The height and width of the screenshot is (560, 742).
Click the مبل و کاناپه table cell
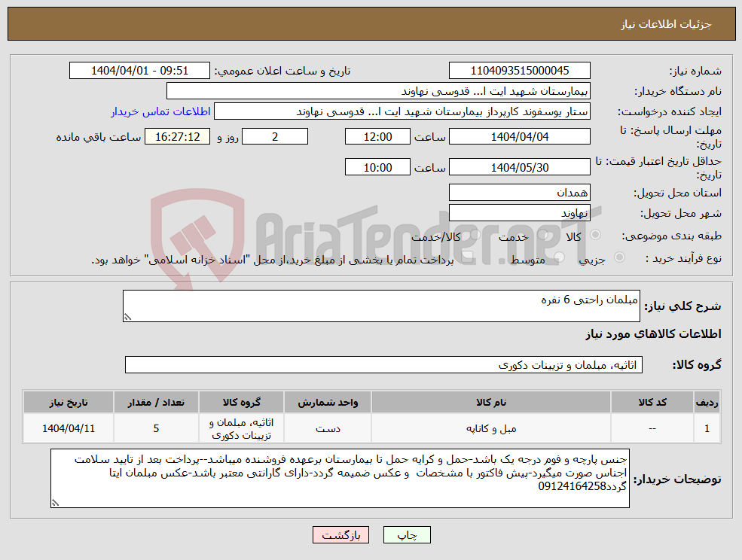tap(490, 428)
